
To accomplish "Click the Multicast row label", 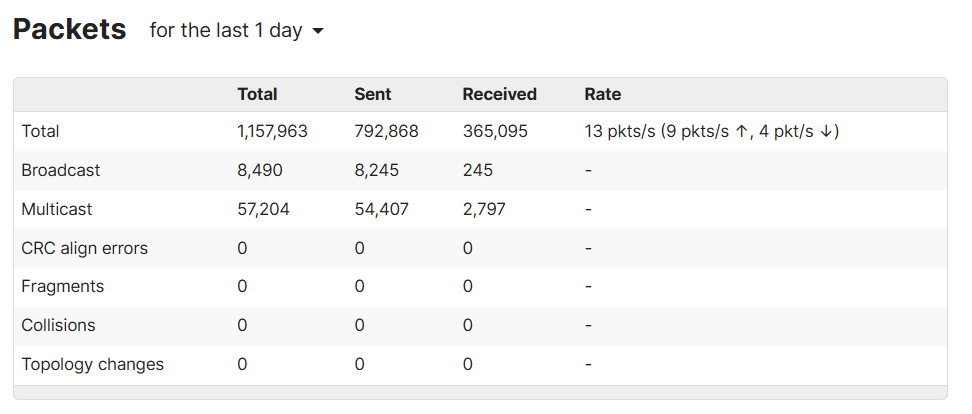I will coord(56,209).
